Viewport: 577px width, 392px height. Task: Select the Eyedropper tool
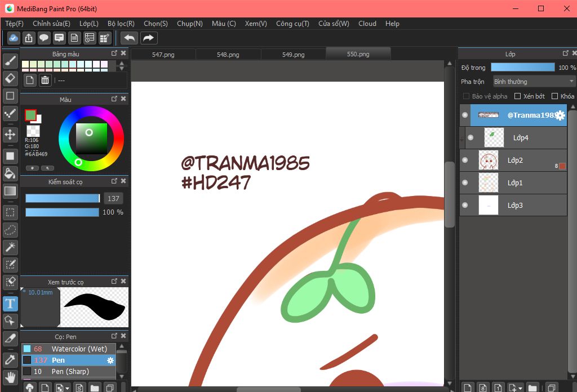10,360
